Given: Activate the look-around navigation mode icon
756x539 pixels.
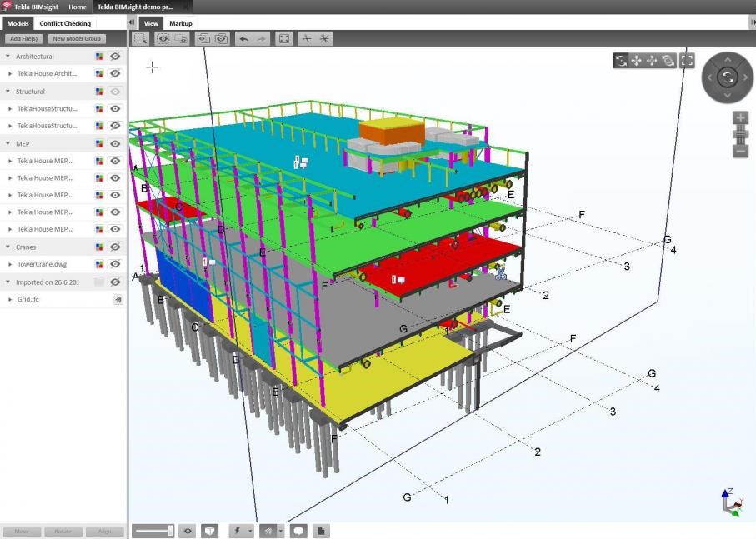Looking at the screenshot, I should (x=668, y=61).
